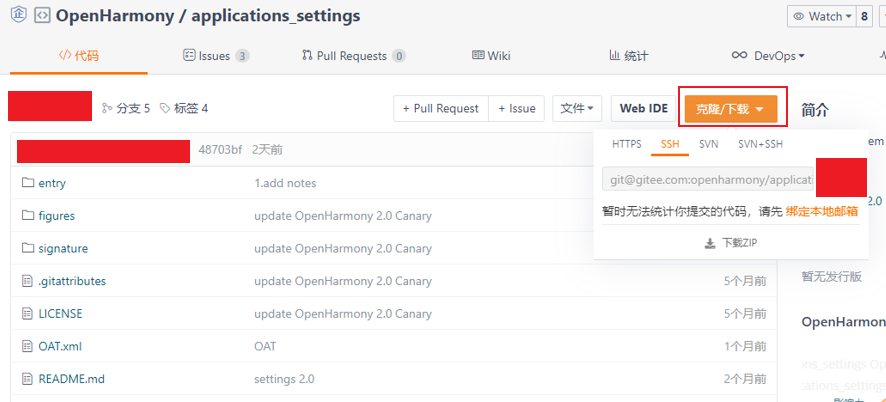886x402 pixels.
Task: Click the + Pull Request button
Action: [441, 108]
